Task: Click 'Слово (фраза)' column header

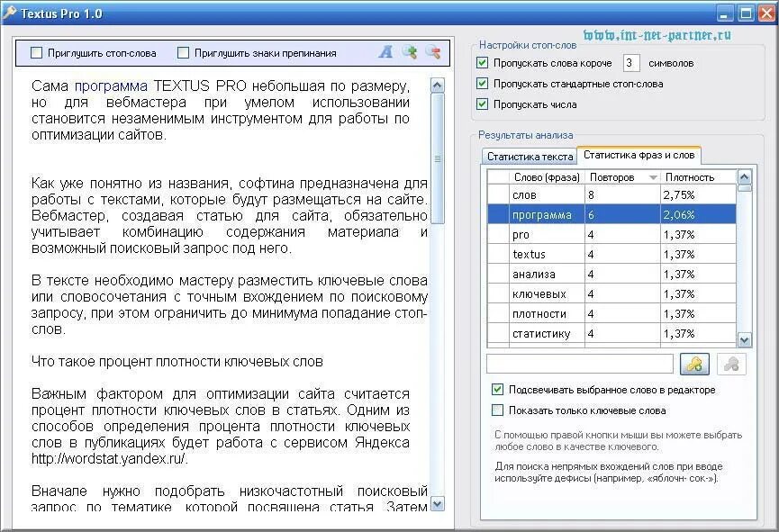Action: click(547, 177)
